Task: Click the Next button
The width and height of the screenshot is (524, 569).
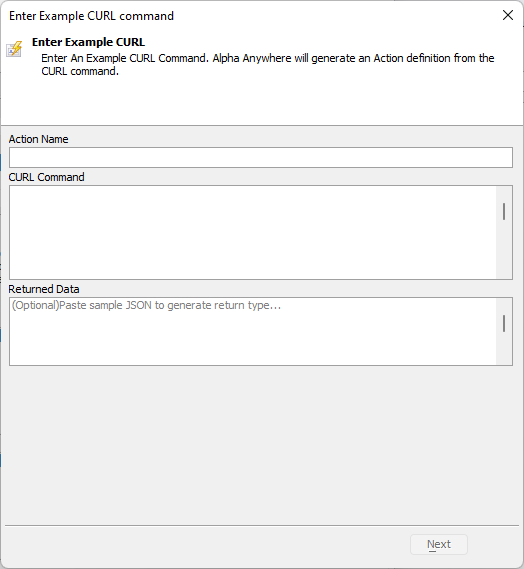Action: 439,544
